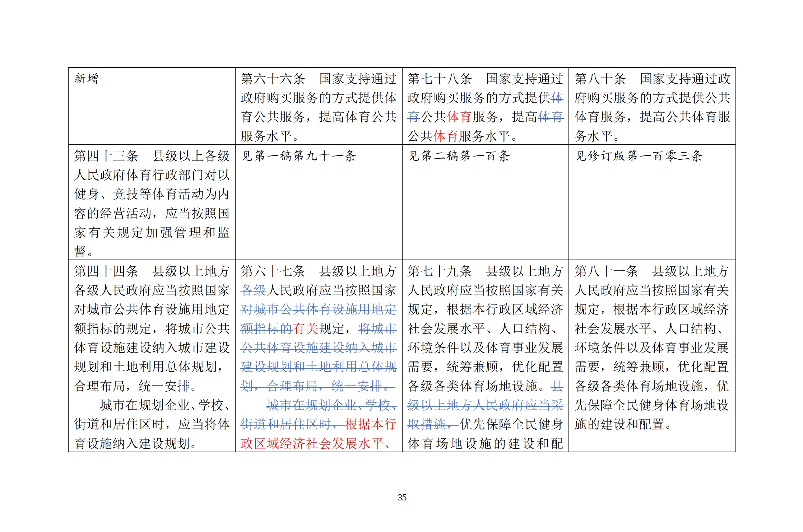This screenshot has width=803, height=532.
Task: Click the '第七十八条' article heading
Action: (439, 79)
